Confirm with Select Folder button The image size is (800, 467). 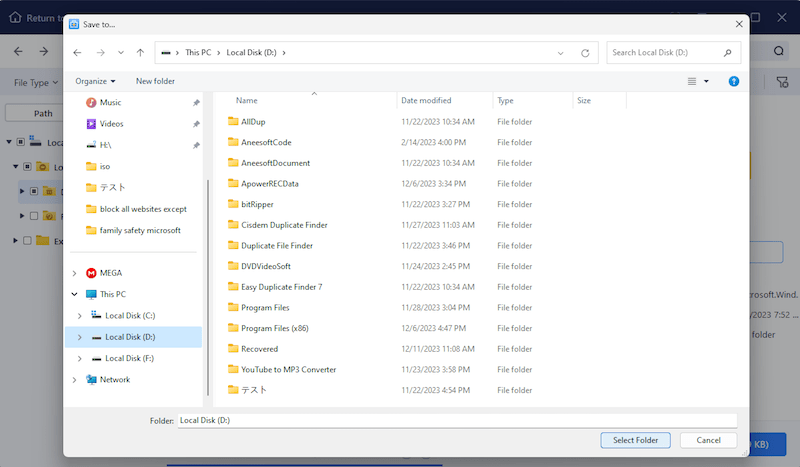tap(635, 440)
